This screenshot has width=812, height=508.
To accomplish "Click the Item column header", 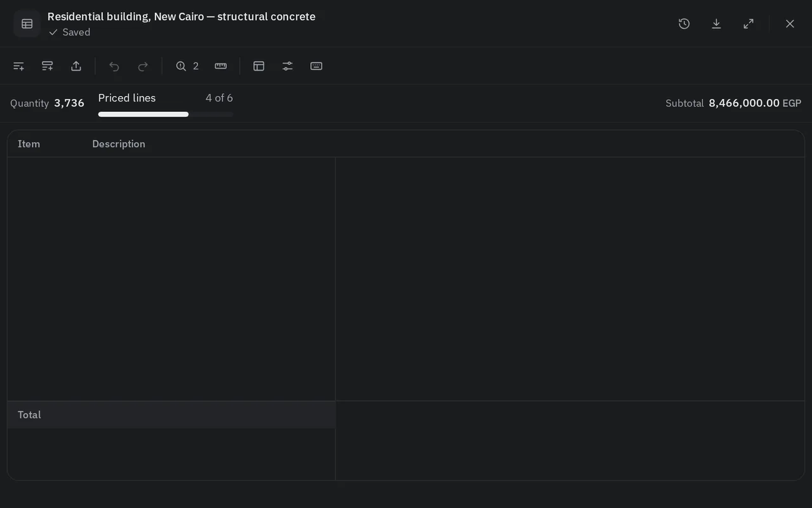I will pos(29,144).
